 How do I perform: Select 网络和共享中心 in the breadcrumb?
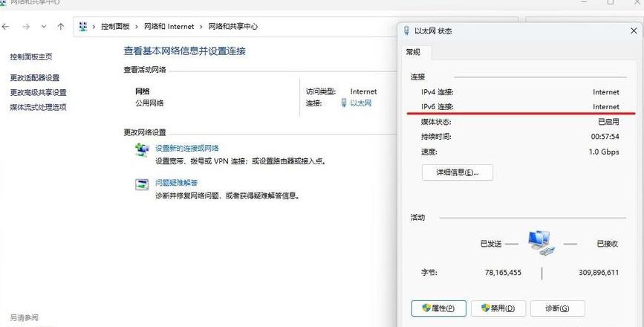[233, 27]
